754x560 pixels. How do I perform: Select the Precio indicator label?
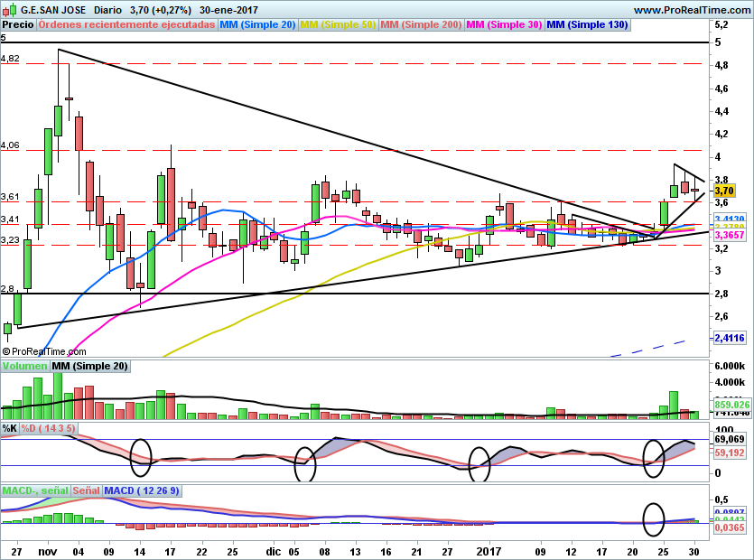coord(18,24)
